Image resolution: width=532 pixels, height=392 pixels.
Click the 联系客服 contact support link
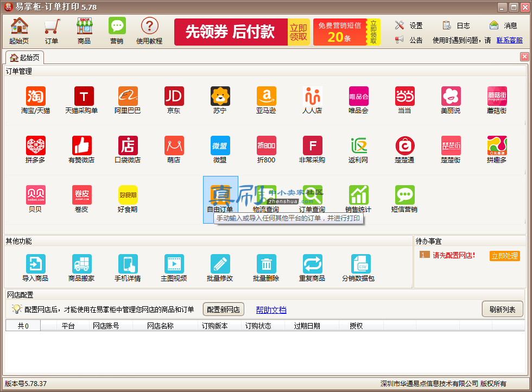click(x=510, y=40)
